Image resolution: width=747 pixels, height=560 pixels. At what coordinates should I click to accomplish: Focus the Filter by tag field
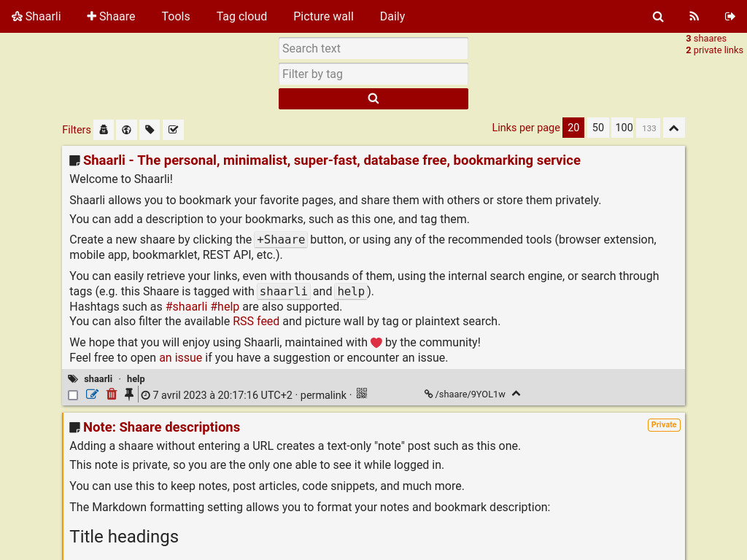(x=373, y=74)
